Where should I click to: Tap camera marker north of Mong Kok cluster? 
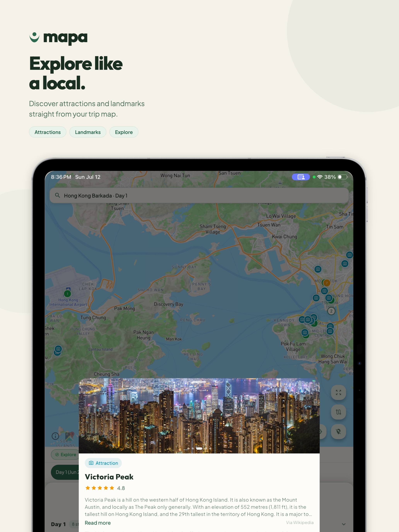[x=318, y=269]
